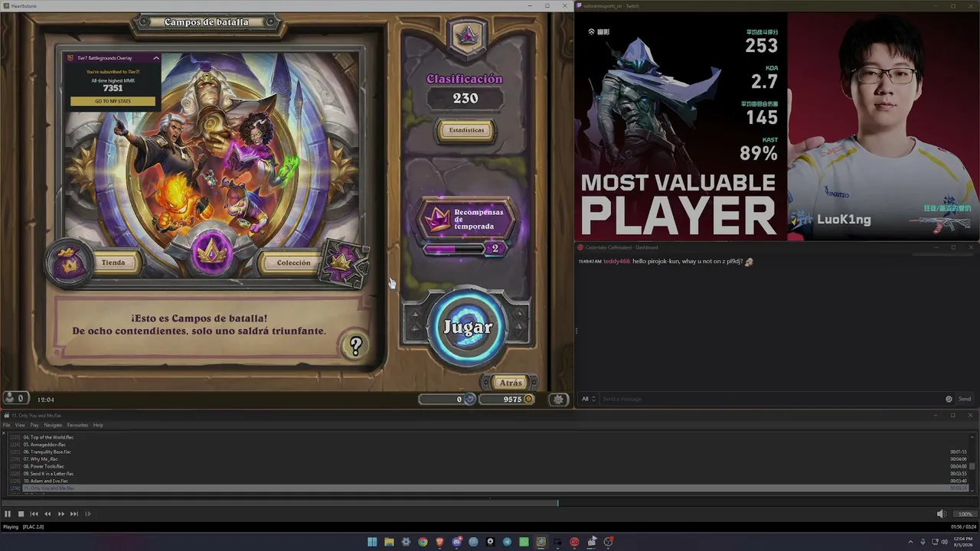Select the coin purse Tienda icon
This screenshot has height=551, width=980.
70,264
